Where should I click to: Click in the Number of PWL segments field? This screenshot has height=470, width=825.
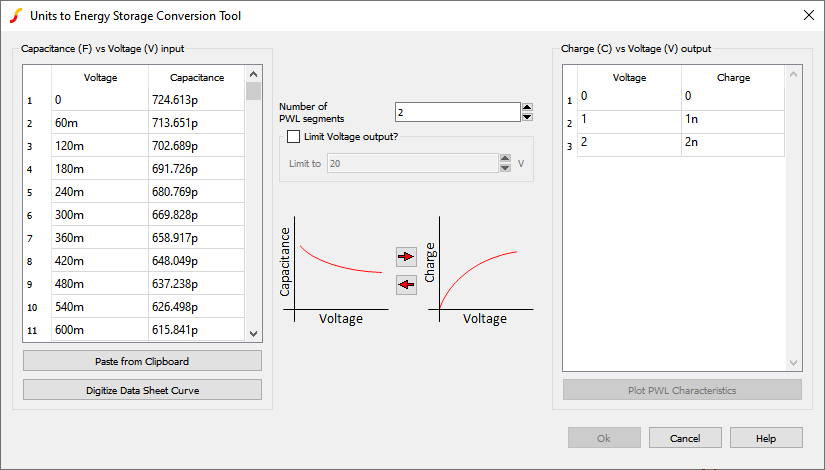pos(456,112)
